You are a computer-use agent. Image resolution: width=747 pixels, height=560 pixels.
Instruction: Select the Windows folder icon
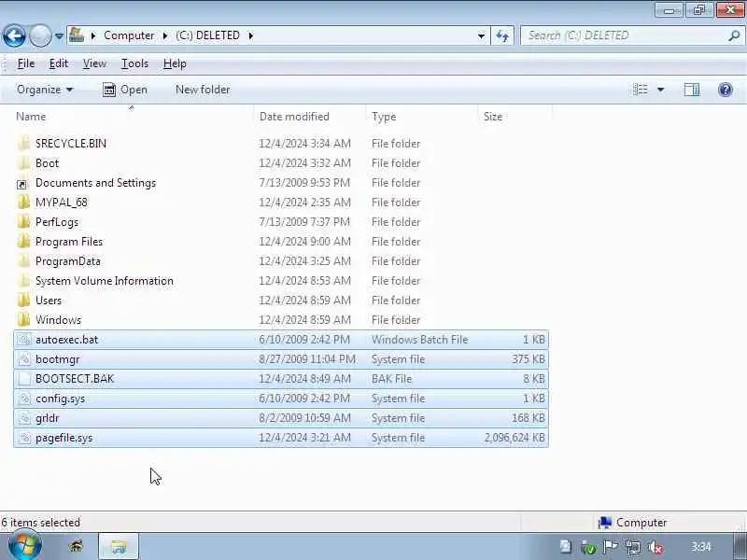[23, 319]
